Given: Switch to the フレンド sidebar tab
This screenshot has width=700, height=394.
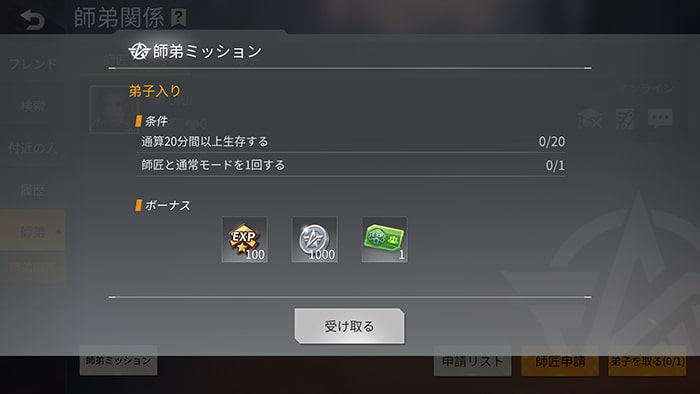Looking at the screenshot, I should click(x=33, y=64).
